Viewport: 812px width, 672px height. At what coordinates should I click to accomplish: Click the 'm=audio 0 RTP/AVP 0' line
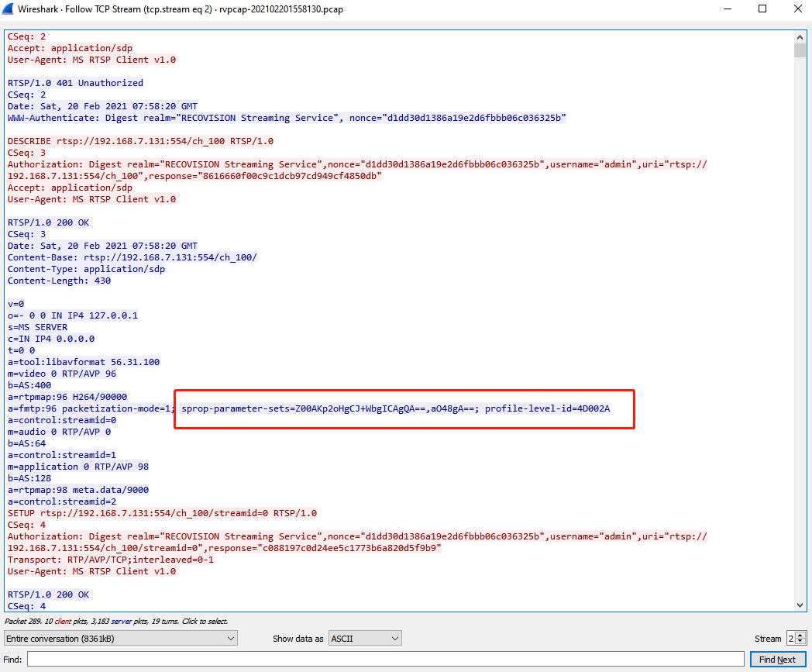pos(59,432)
